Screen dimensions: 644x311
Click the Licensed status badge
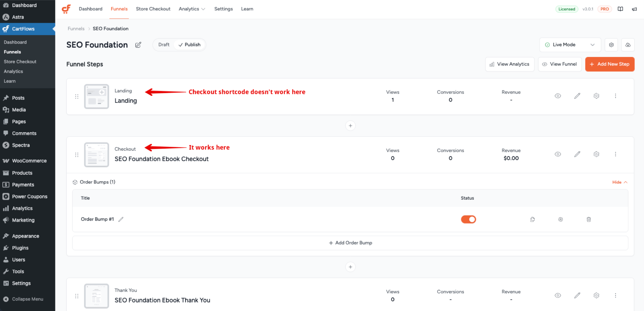point(567,9)
